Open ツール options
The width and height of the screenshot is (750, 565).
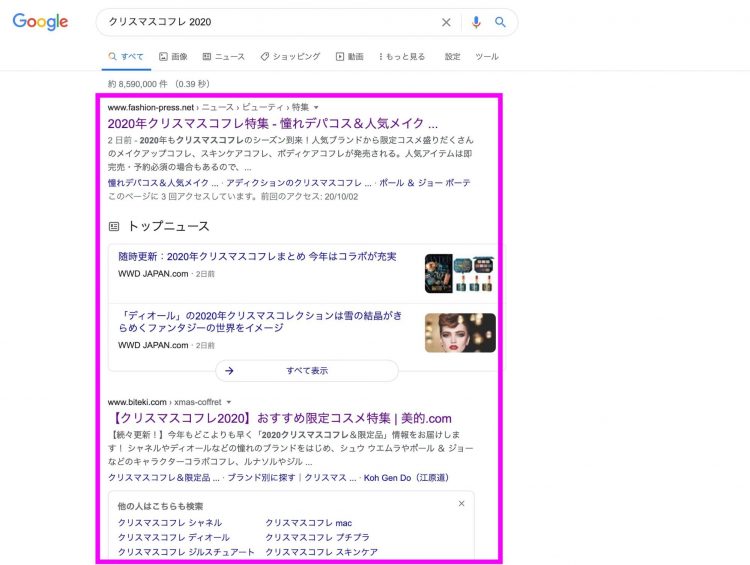pos(487,56)
